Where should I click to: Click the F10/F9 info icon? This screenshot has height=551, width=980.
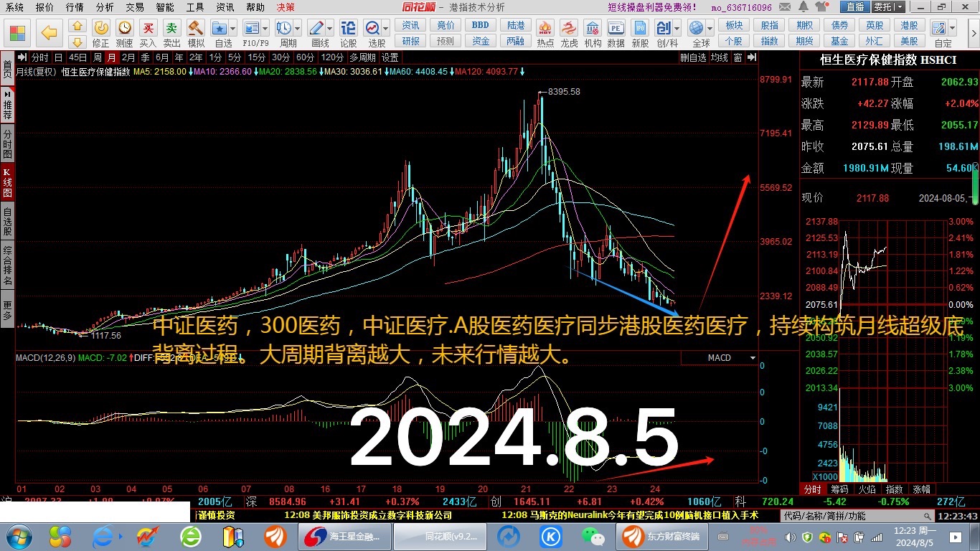pyautogui.click(x=251, y=27)
